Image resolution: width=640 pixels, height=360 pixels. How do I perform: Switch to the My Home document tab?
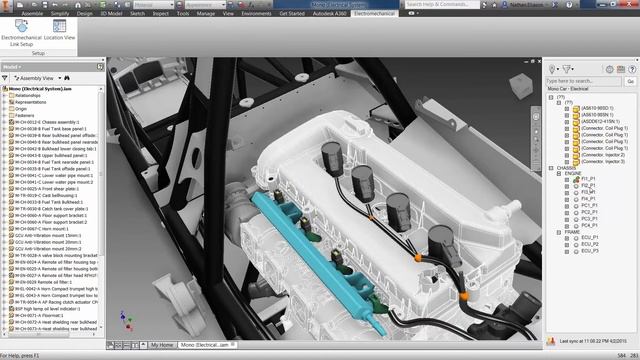[x=162, y=345]
